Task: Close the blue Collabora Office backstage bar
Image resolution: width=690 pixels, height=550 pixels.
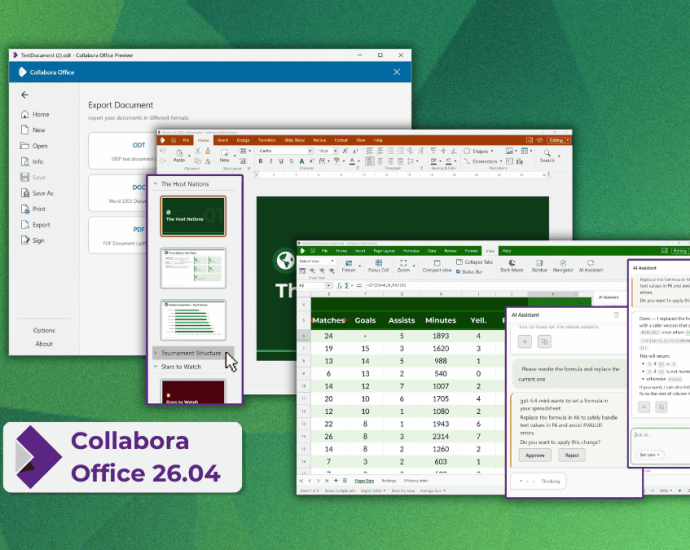Action: 396,72
